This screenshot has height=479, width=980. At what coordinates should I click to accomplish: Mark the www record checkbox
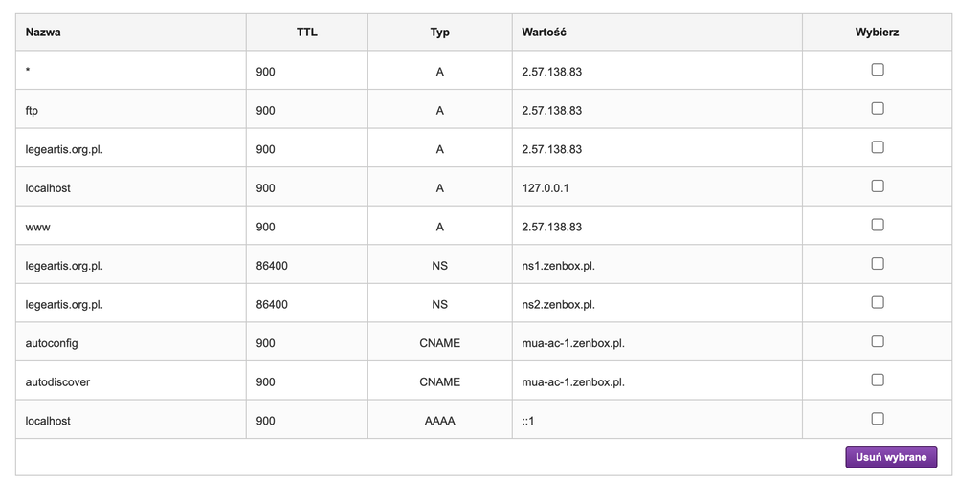pos(877,225)
